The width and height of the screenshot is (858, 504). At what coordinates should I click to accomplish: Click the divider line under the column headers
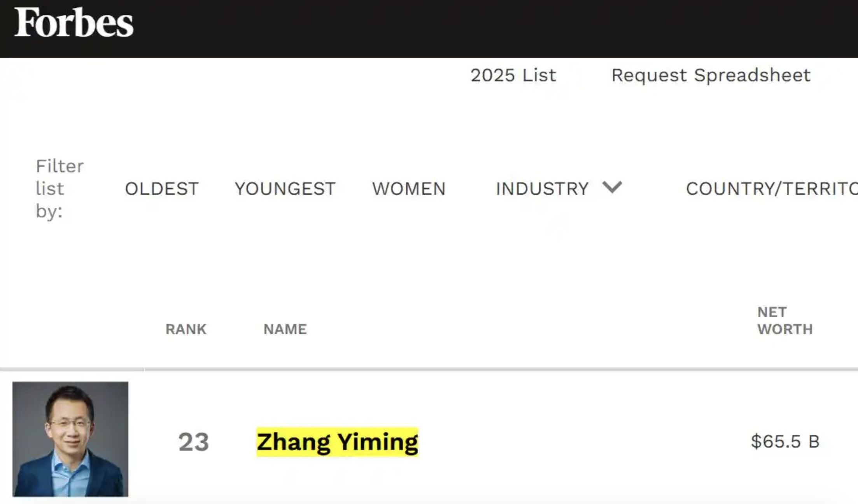coord(467,369)
